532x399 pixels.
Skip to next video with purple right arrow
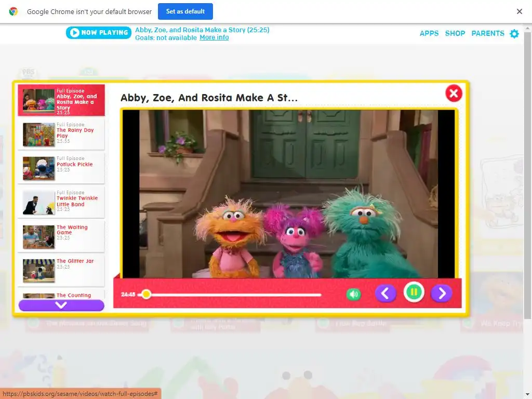[442, 293]
